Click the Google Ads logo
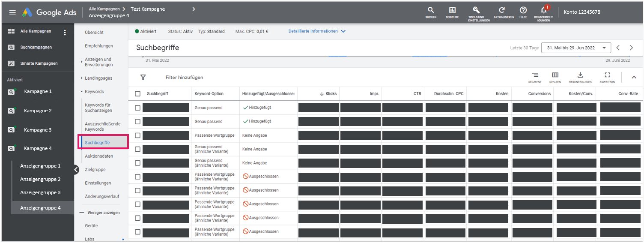Image resolution: width=644 pixels, height=243 pixels. [49, 12]
